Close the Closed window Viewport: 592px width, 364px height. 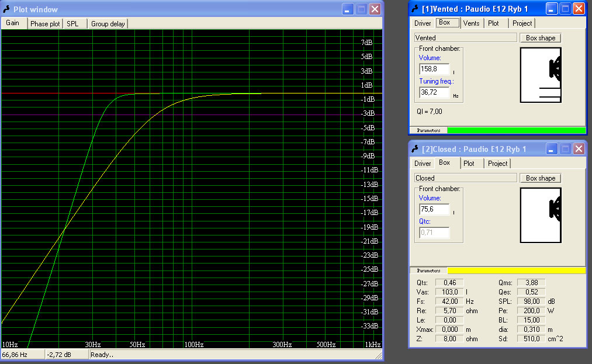click(579, 149)
